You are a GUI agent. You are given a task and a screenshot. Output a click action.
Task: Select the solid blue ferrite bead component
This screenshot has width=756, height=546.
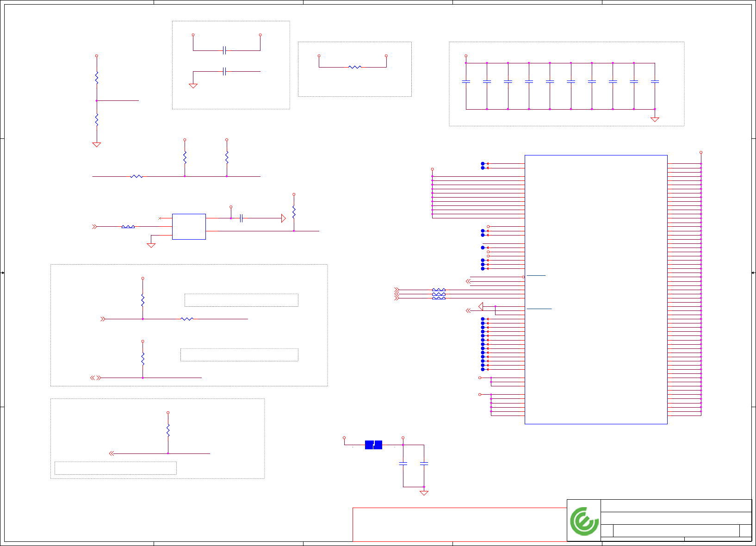(x=373, y=445)
